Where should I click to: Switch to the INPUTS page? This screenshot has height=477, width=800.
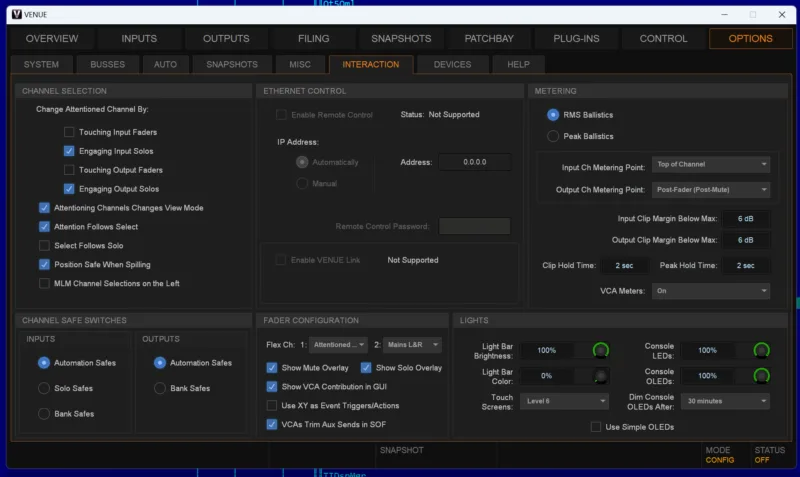click(x=139, y=39)
